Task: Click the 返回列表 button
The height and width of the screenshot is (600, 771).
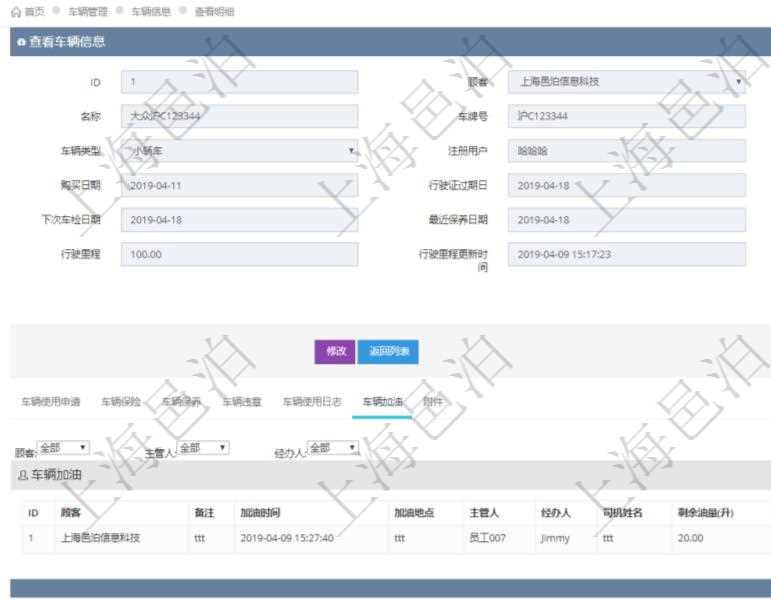Action: pyautogui.click(x=388, y=351)
